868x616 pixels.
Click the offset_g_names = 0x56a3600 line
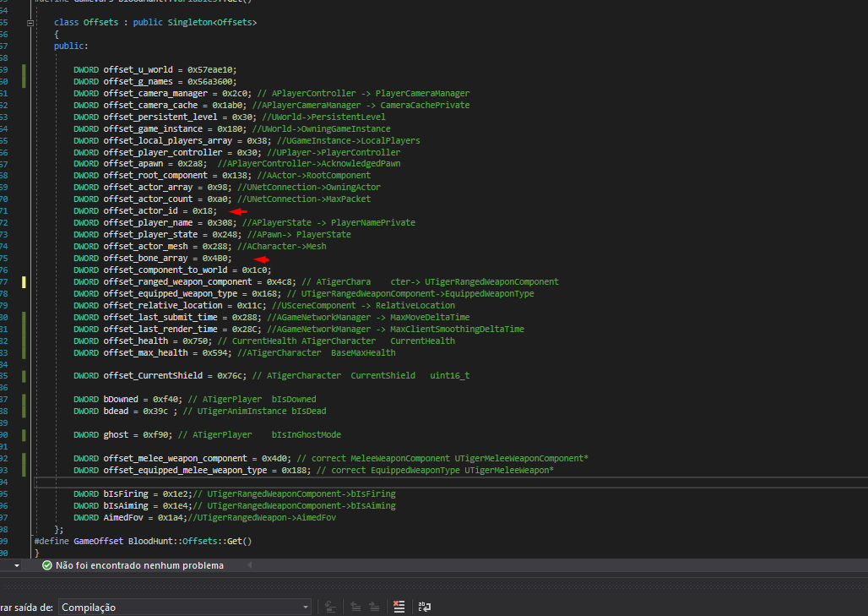point(155,81)
